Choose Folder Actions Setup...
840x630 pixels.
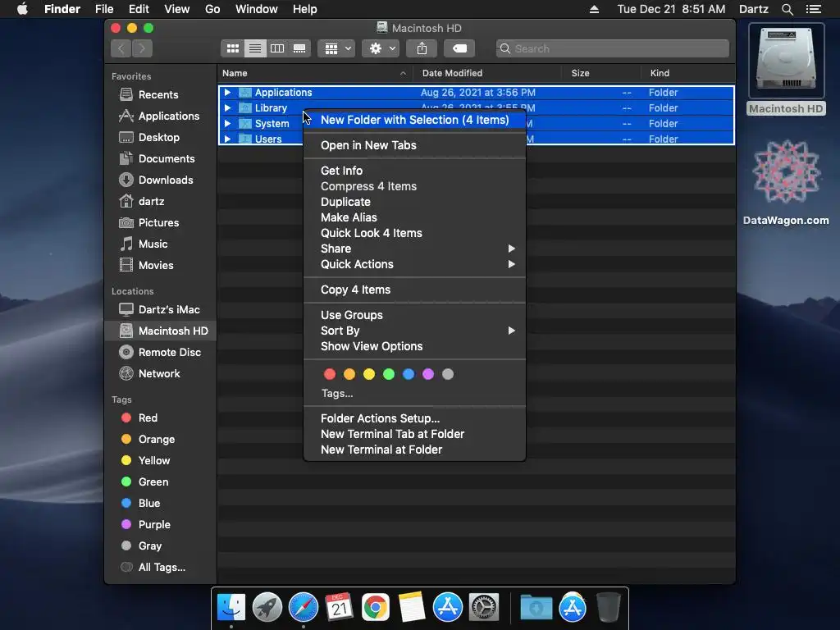(414, 419)
